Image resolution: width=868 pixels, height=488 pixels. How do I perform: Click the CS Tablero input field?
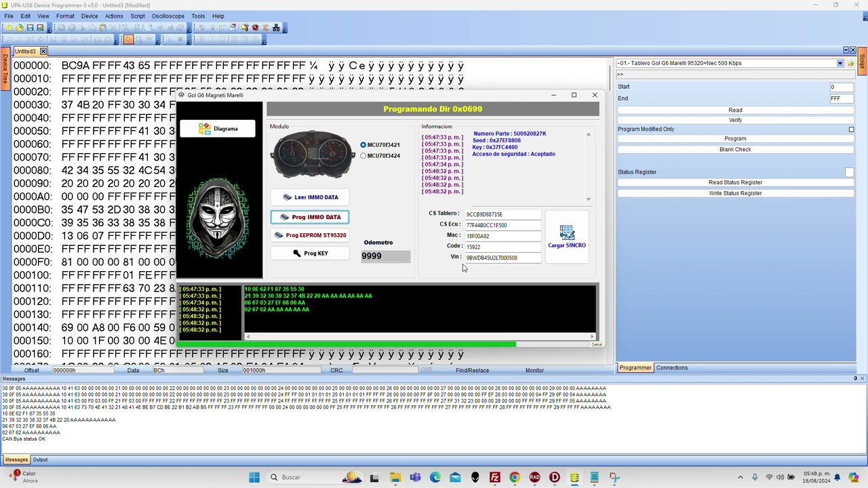[x=502, y=214]
